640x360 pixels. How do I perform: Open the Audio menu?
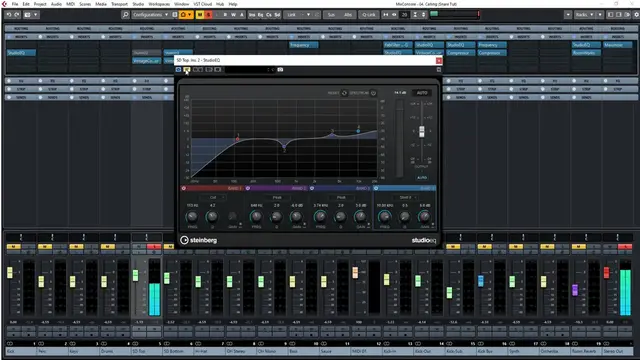(56, 4)
